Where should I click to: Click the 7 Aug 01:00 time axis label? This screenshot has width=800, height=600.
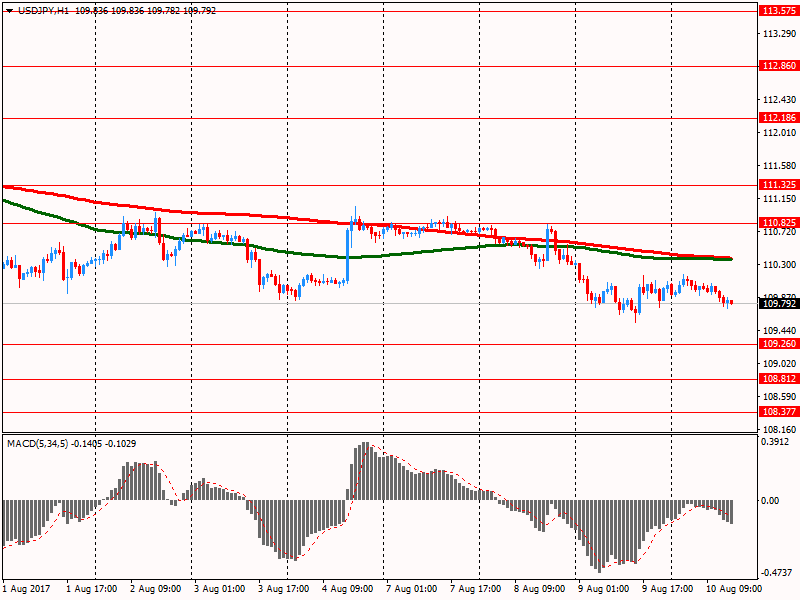tap(412, 589)
